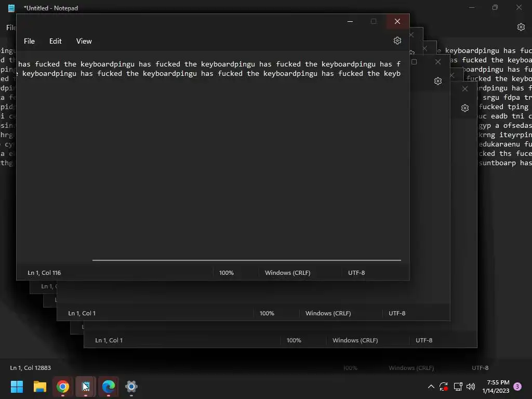Minimize the front Notepad window

coord(350,21)
